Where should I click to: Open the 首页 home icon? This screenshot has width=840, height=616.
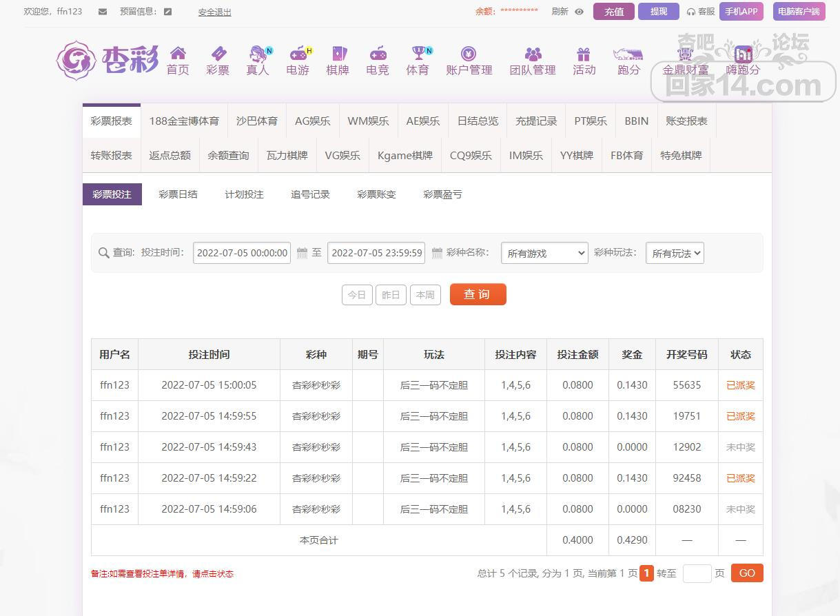[x=178, y=54]
